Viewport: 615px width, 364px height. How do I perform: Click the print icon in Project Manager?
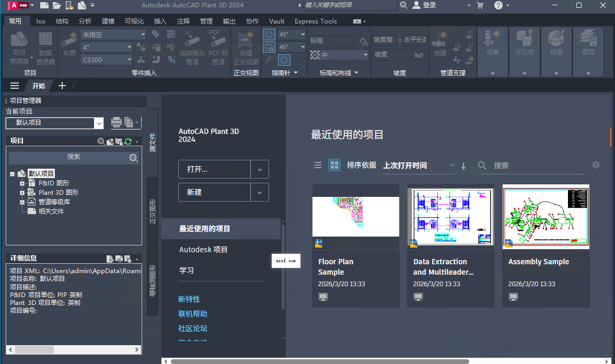pyautogui.click(x=115, y=122)
